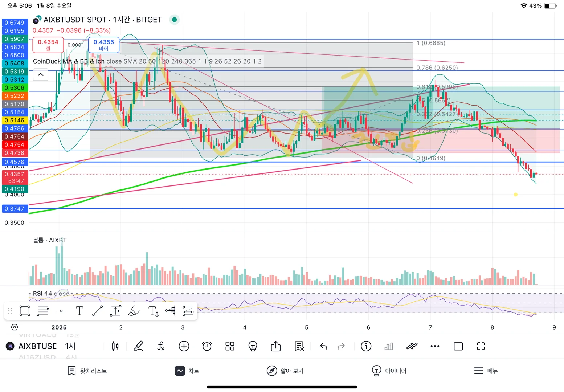Switch to the 차트 tab
Viewport: 564px width, 392px height.
(x=187, y=371)
